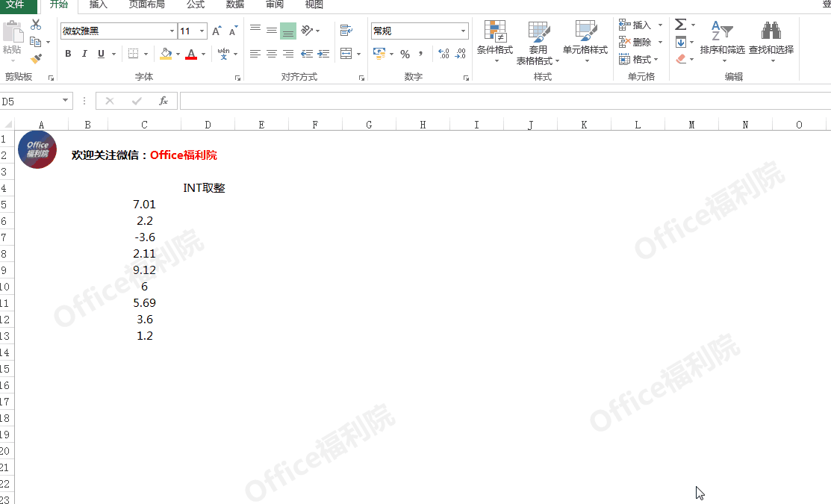Select cell containing 7.01
The image size is (831, 504).
(x=144, y=205)
